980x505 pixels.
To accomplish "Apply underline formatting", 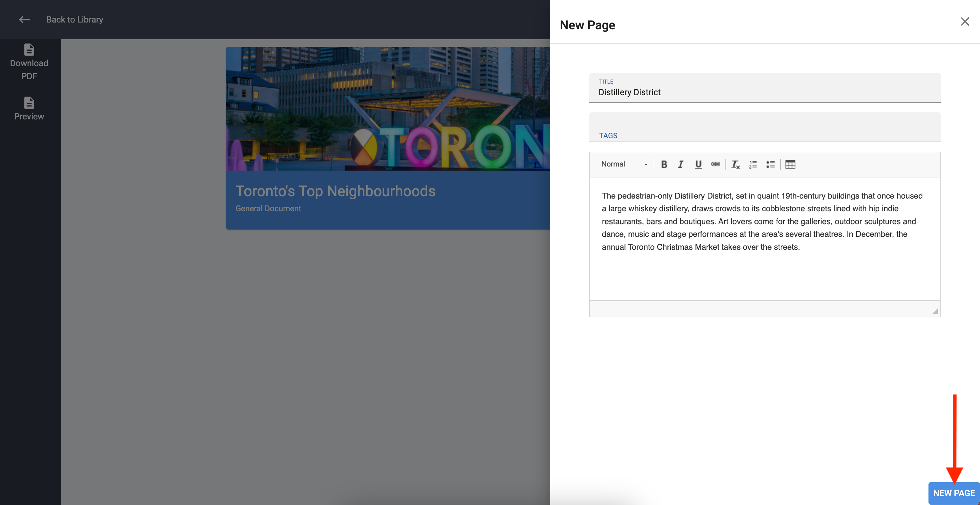I will 698,164.
